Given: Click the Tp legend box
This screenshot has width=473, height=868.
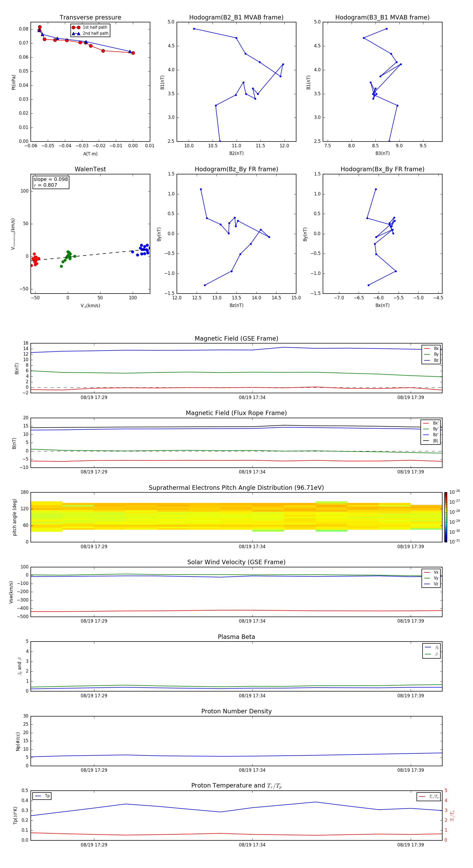Looking at the screenshot, I should coord(42,796).
